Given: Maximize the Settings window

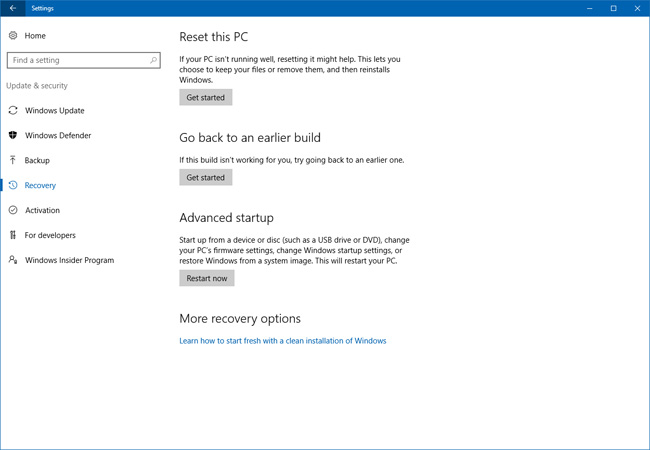Looking at the screenshot, I should click(614, 8).
